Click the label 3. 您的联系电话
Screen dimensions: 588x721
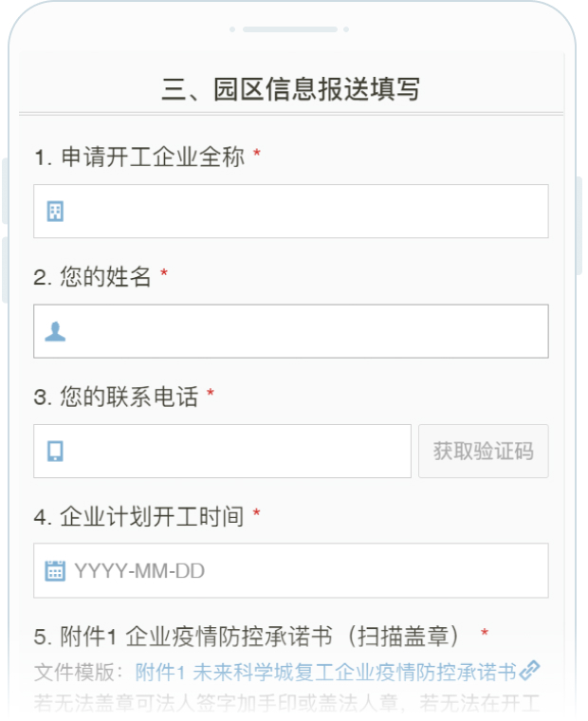coord(117,397)
